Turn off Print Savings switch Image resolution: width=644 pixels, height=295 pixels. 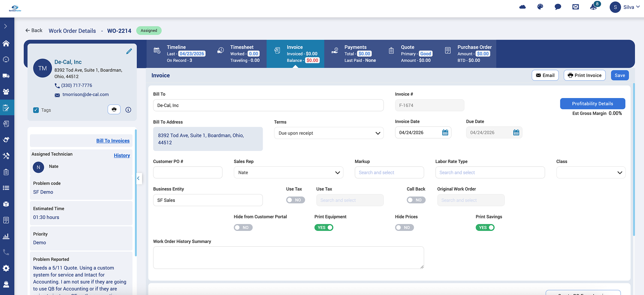(x=485, y=227)
